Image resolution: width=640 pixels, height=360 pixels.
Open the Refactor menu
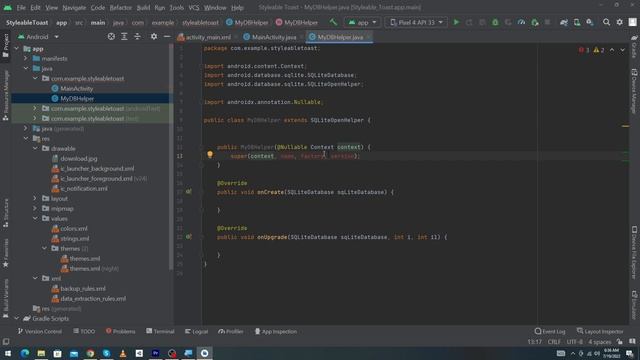(120, 7)
